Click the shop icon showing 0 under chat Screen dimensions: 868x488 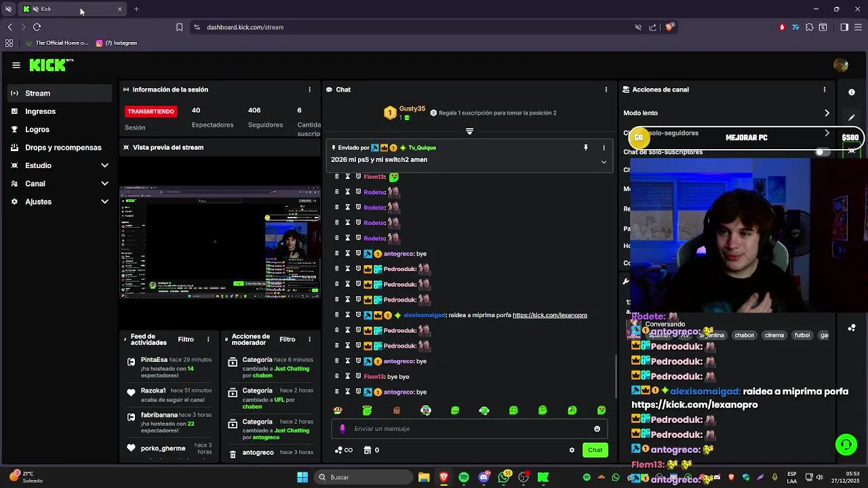point(371,450)
